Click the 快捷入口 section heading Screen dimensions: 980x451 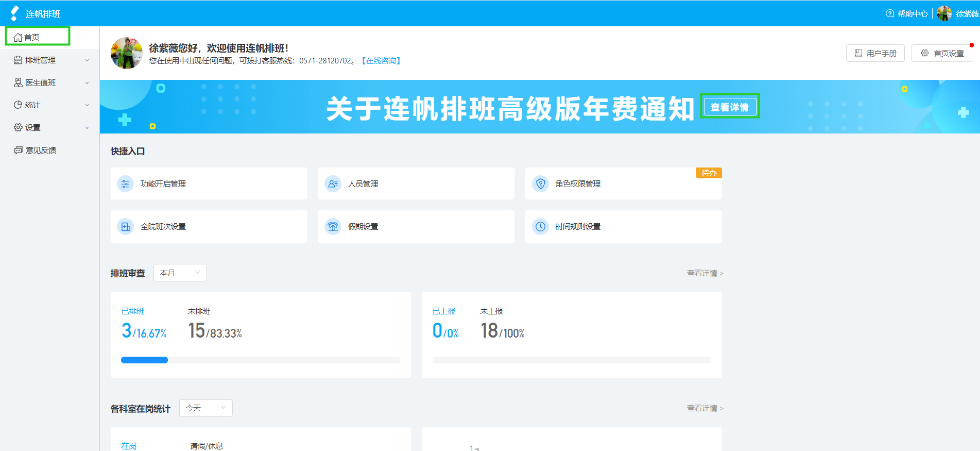point(128,152)
